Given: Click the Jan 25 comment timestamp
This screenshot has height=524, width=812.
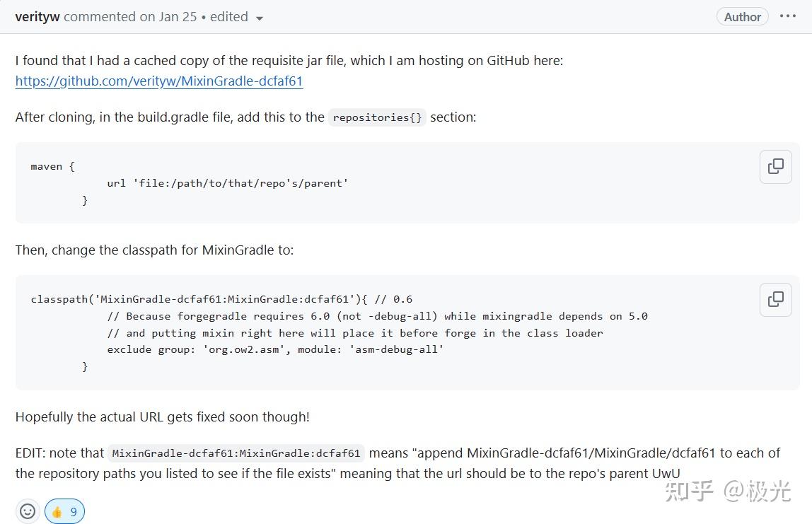Looking at the screenshot, I should [x=178, y=17].
